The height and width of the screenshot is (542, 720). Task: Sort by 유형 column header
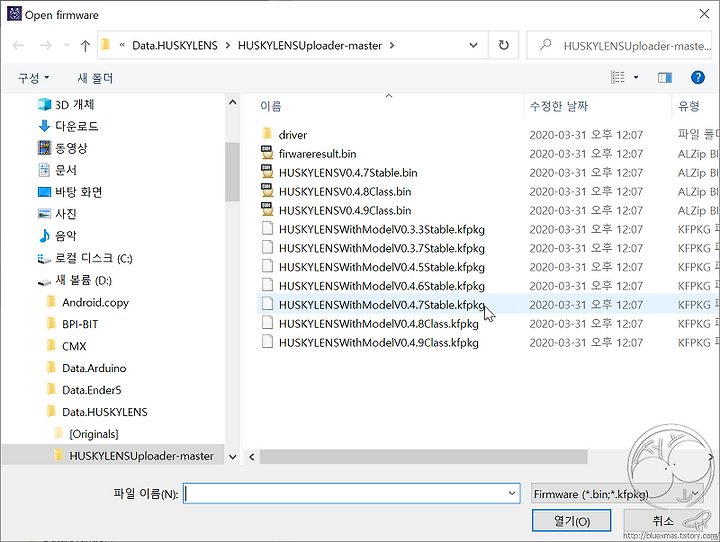tap(689, 106)
